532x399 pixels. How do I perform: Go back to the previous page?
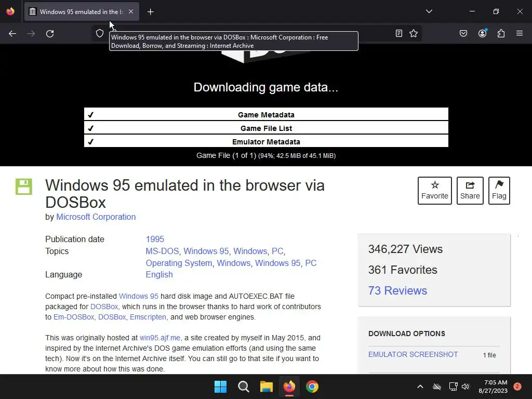coord(12,34)
